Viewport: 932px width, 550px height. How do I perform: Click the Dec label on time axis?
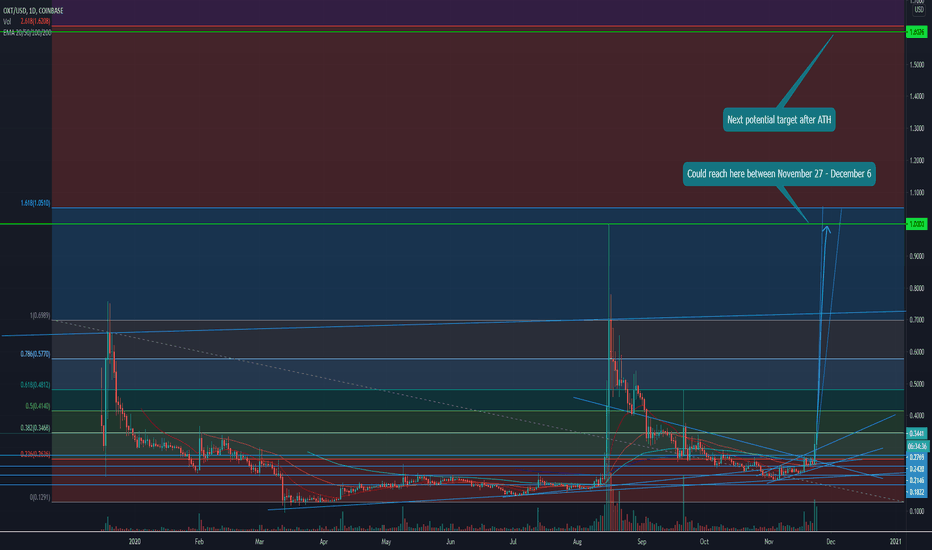click(x=831, y=542)
